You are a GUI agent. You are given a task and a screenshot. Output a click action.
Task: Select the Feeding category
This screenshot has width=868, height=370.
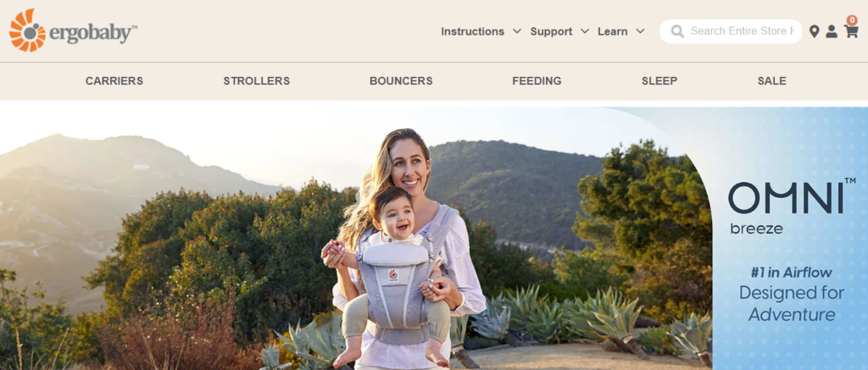[537, 80]
